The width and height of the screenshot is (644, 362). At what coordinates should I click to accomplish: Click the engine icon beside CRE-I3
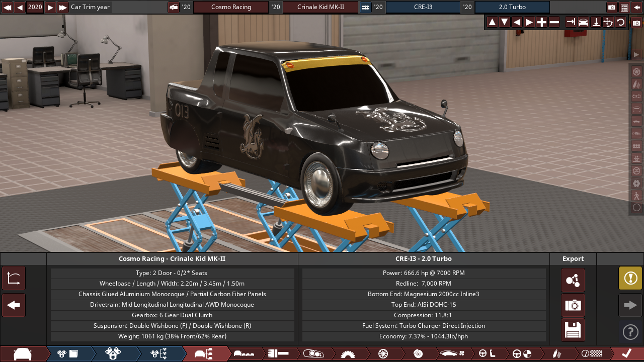[365, 7]
